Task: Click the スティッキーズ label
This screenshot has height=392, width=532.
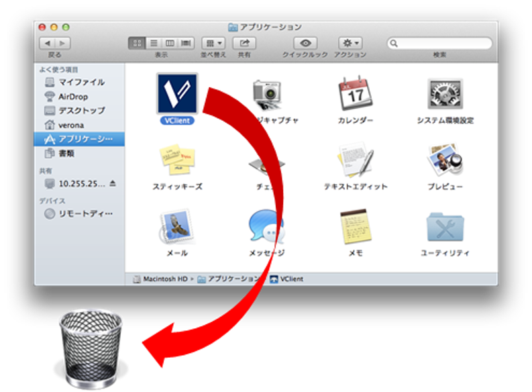Action: click(177, 187)
